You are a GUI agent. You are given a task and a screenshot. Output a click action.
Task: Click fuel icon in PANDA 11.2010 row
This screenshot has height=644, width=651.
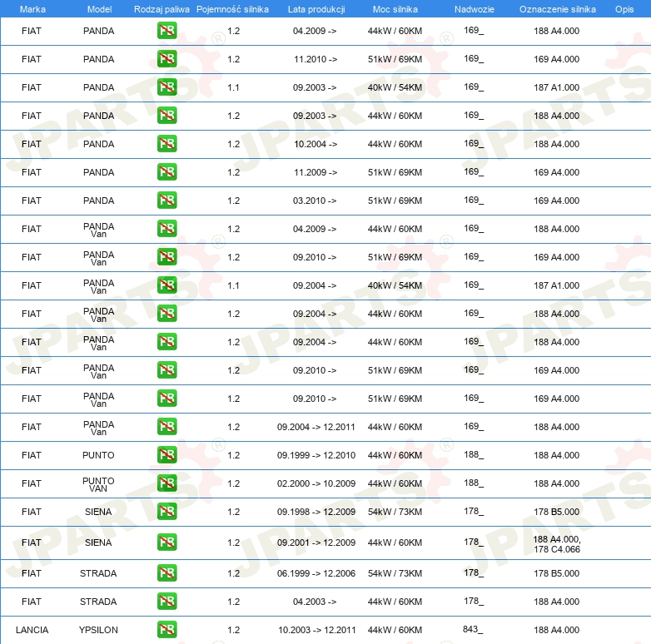[x=166, y=59]
